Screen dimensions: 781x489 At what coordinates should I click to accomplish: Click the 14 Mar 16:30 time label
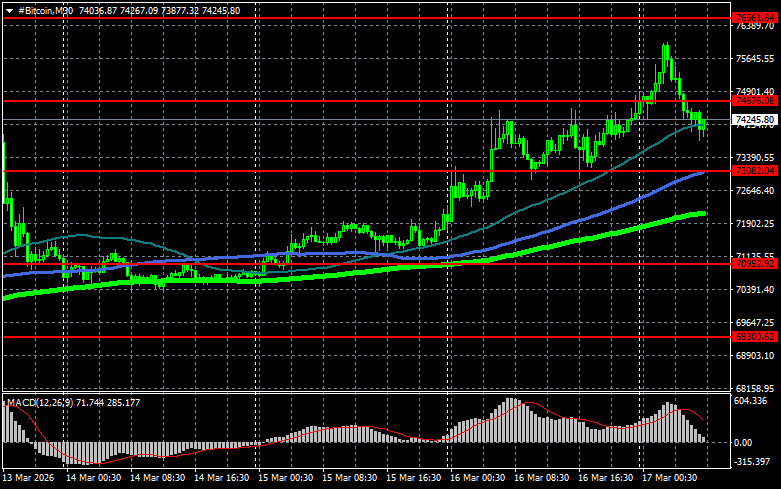tap(222, 478)
